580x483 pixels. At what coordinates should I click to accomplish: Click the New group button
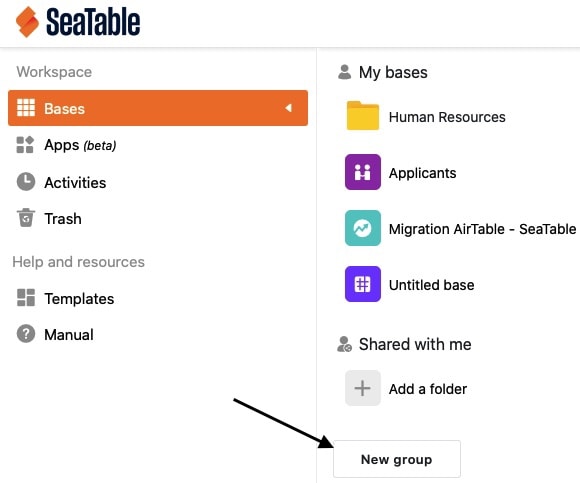coord(397,459)
